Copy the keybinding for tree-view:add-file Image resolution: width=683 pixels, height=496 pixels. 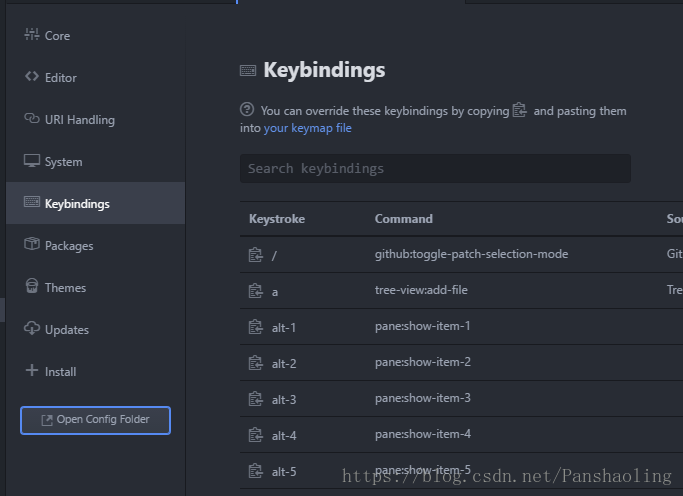tap(255, 290)
